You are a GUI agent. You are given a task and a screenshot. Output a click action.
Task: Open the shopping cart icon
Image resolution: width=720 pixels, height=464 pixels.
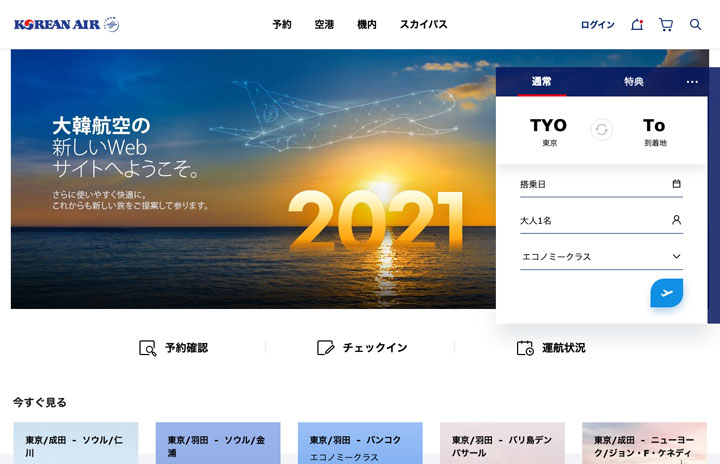666,24
